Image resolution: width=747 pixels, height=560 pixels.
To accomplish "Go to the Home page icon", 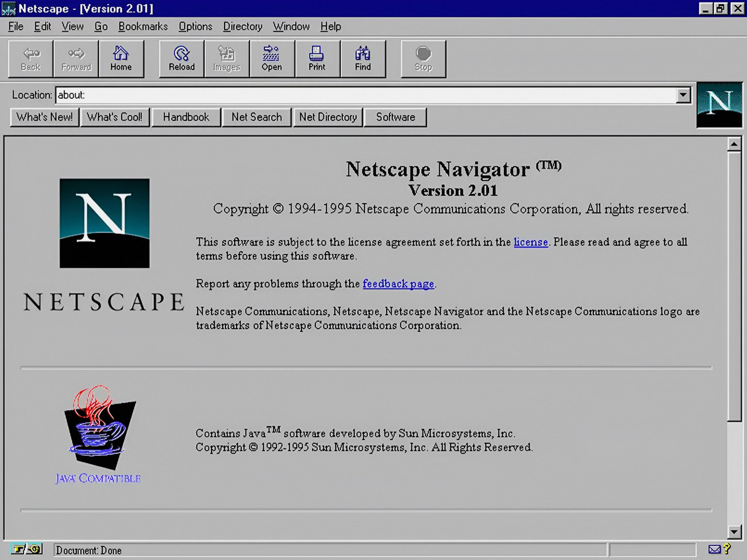I will coord(121,59).
